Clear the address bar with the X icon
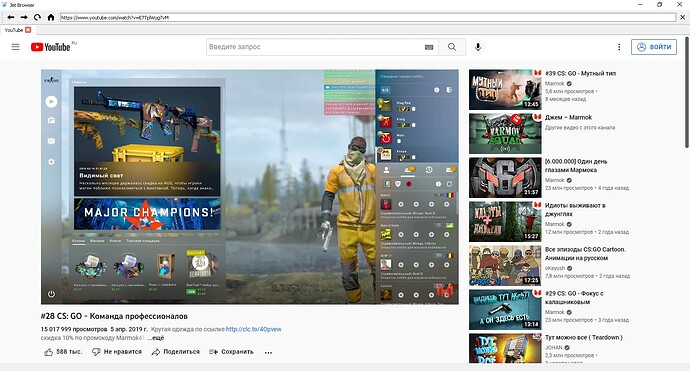The width and height of the screenshot is (690, 371). (683, 17)
